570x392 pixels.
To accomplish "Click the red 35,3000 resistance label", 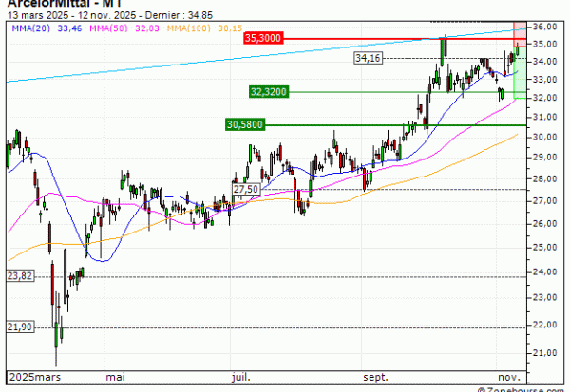I will [x=263, y=38].
